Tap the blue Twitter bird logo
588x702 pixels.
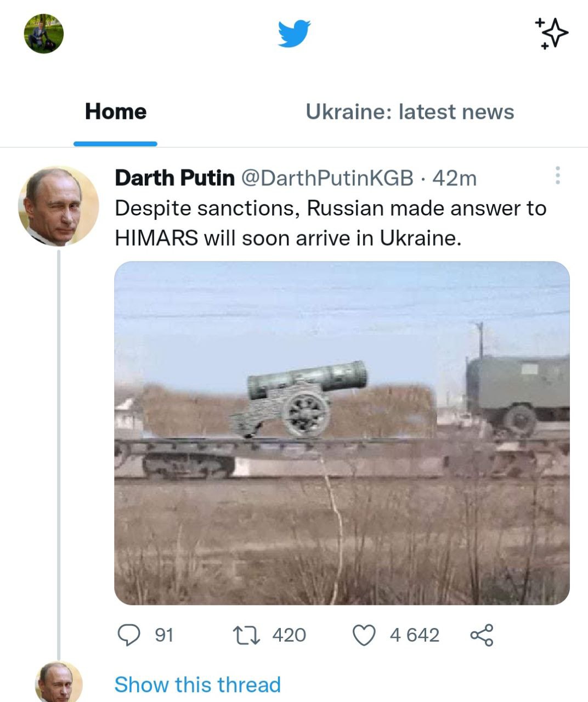pos(293,34)
